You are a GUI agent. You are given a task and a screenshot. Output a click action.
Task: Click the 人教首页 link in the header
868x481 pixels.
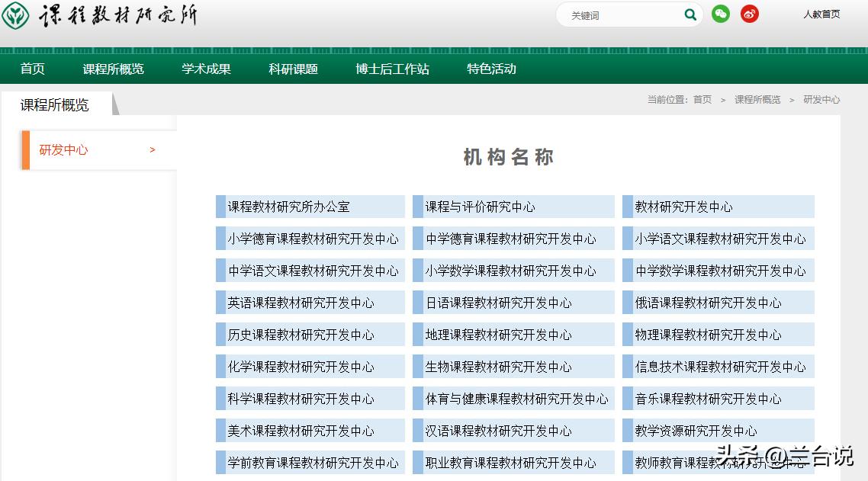[821, 14]
